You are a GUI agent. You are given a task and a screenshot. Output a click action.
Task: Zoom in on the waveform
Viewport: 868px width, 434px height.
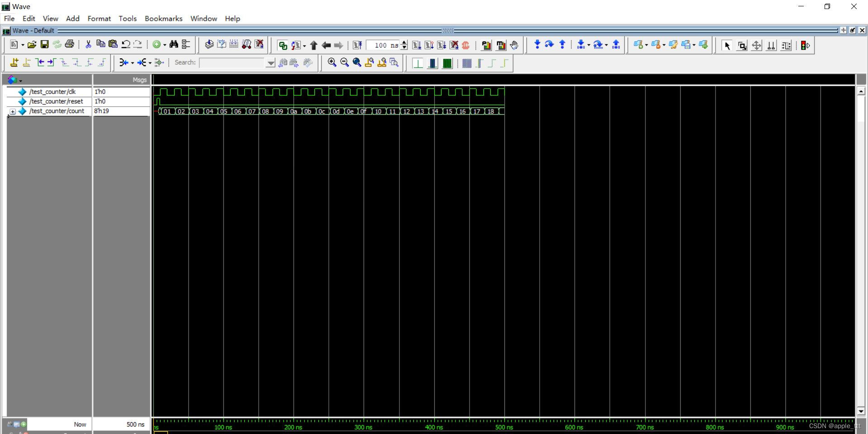pyautogui.click(x=332, y=62)
